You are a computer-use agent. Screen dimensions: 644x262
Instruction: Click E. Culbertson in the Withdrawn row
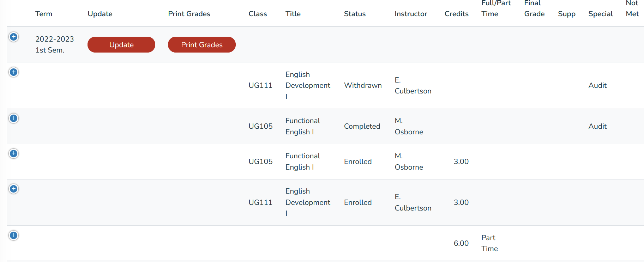pyautogui.click(x=413, y=85)
